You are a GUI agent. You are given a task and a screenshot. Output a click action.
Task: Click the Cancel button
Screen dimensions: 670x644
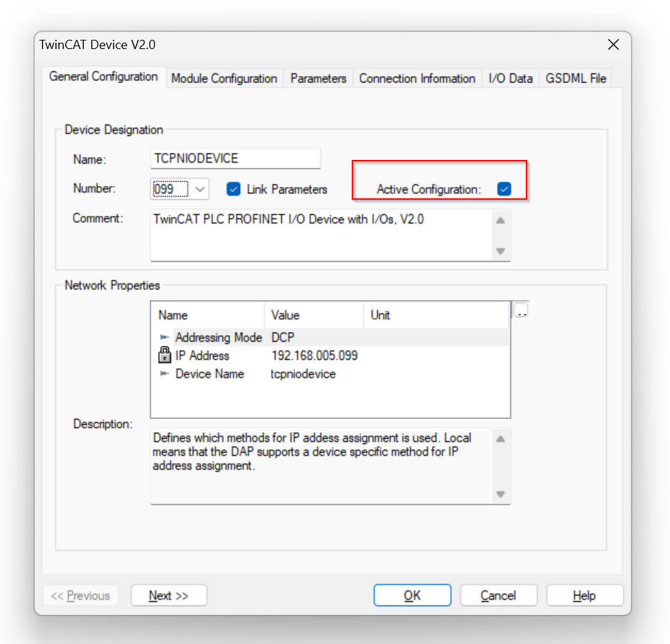click(x=498, y=595)
